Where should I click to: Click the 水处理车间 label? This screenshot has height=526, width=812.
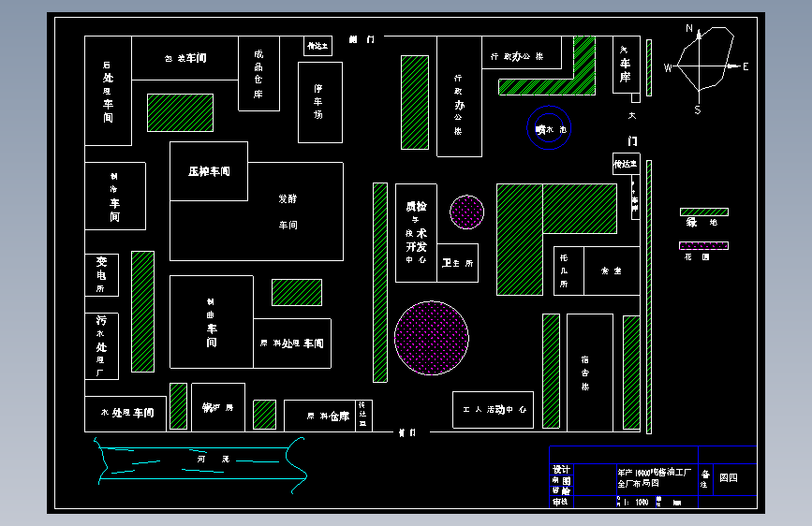click(126, 413)
